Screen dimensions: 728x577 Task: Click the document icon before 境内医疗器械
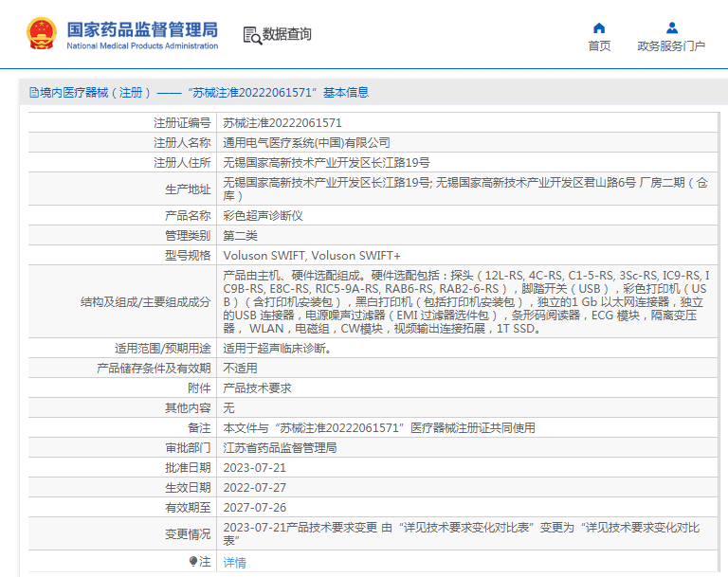[34, 93]
